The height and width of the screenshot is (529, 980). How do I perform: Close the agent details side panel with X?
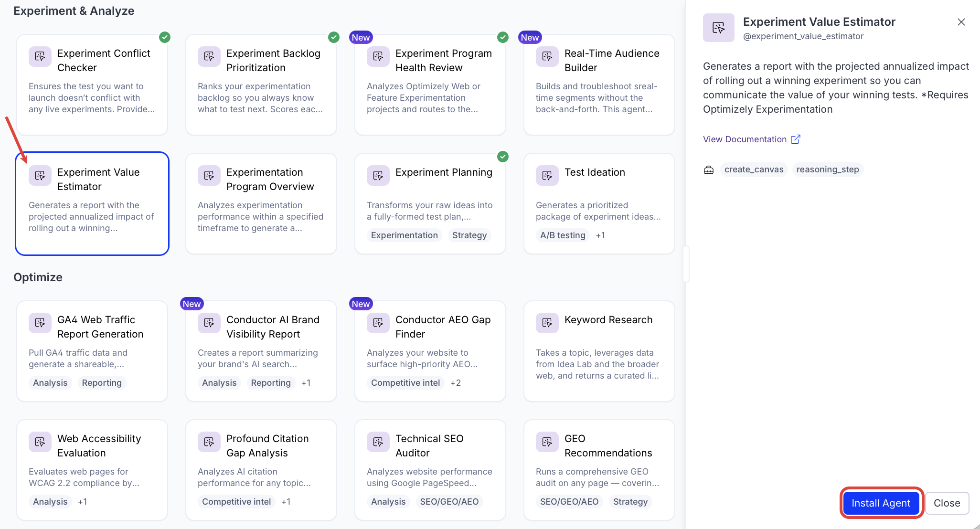pos(961,22)
